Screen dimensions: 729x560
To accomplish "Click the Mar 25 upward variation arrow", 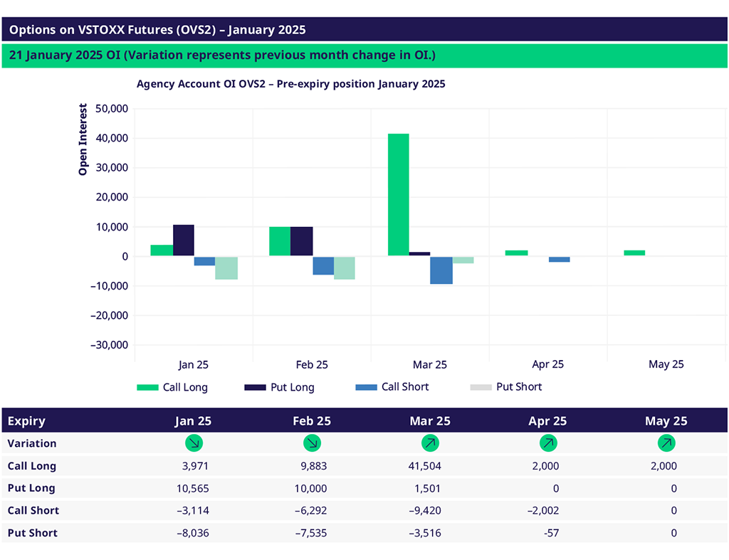I will point(430,443).
